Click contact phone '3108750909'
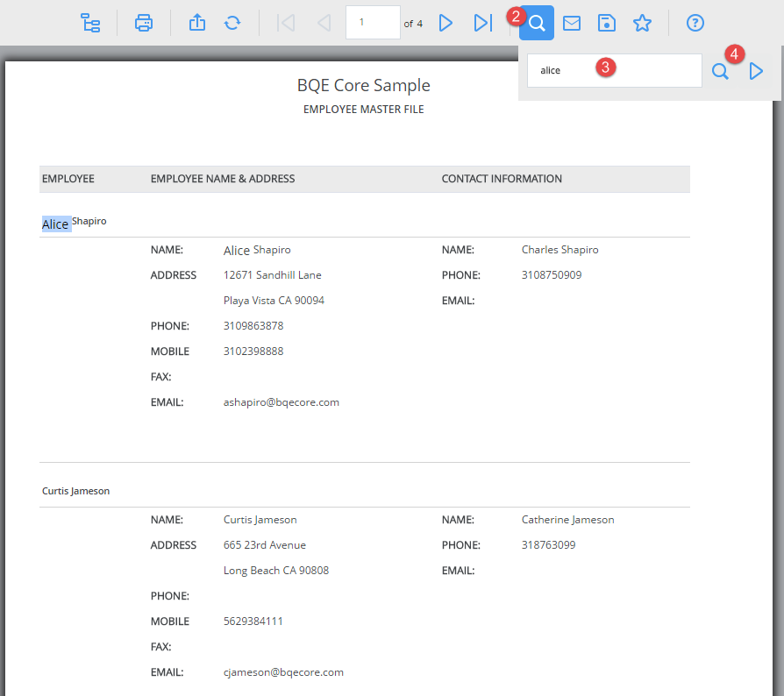This screenshot has width=784, height=696. (552, 275)
